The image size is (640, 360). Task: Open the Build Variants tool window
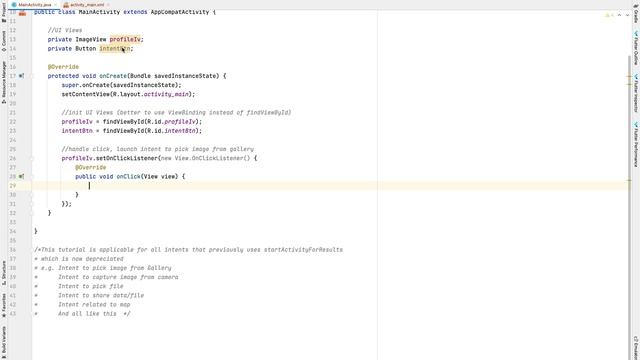(x=4, y=342)
